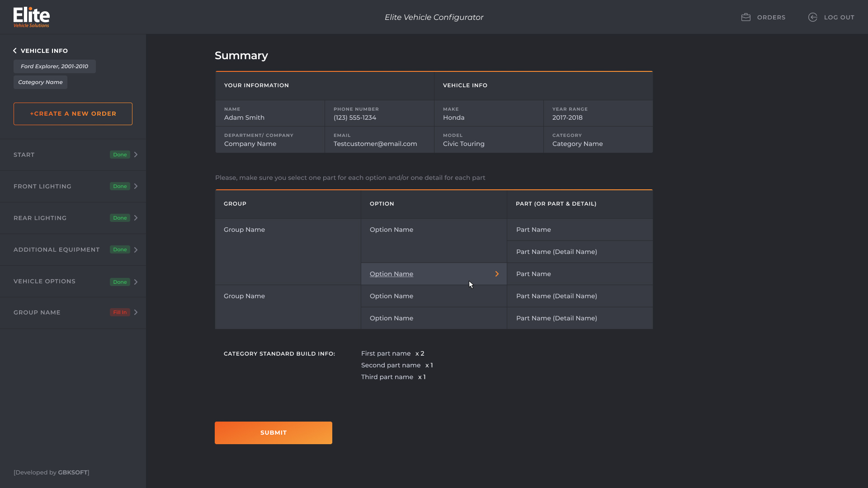Click the chevron on Vehicle Options row
This screenshot has height=488, width=868.
[136, 282]
